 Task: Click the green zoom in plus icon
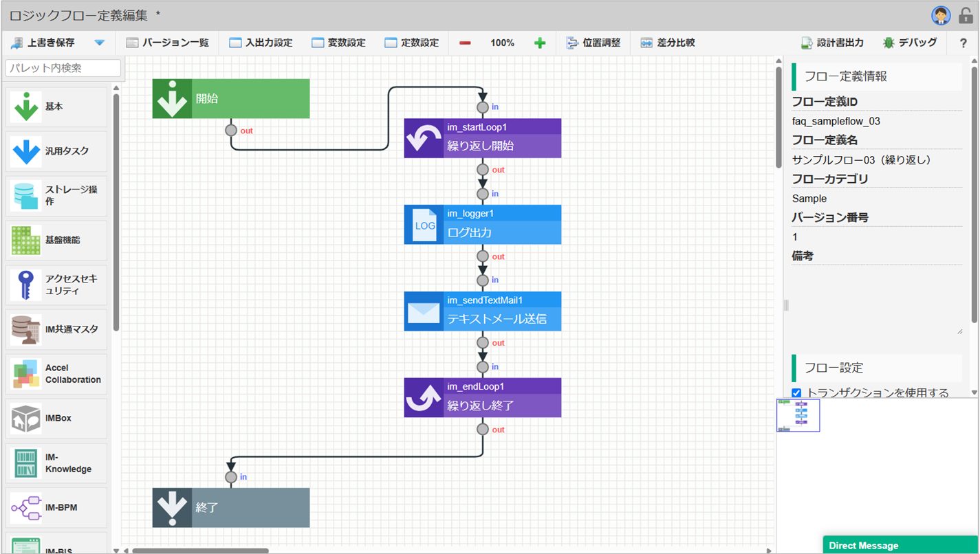pyautogui.click(x=540, y=43)
